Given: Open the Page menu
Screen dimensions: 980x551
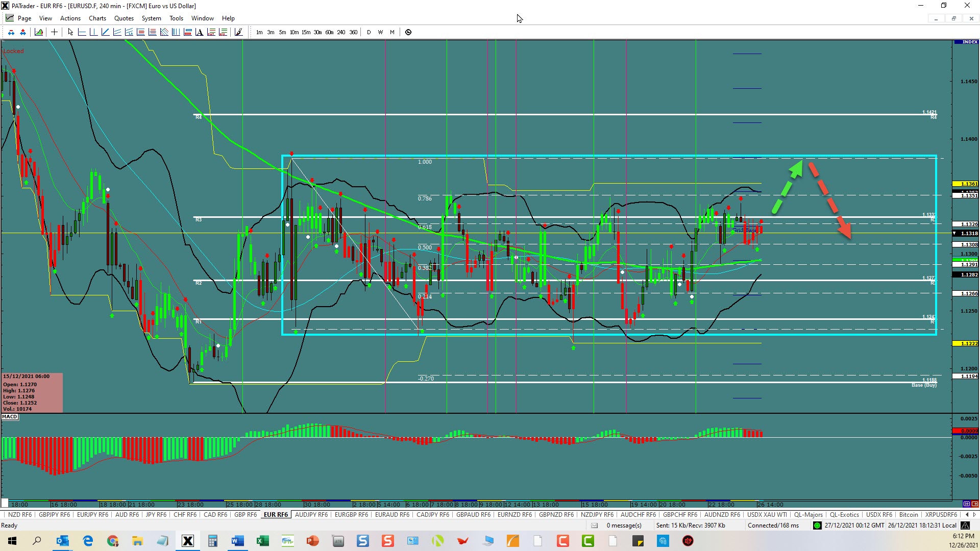Looking at the screenshot, I should point(24,18).
